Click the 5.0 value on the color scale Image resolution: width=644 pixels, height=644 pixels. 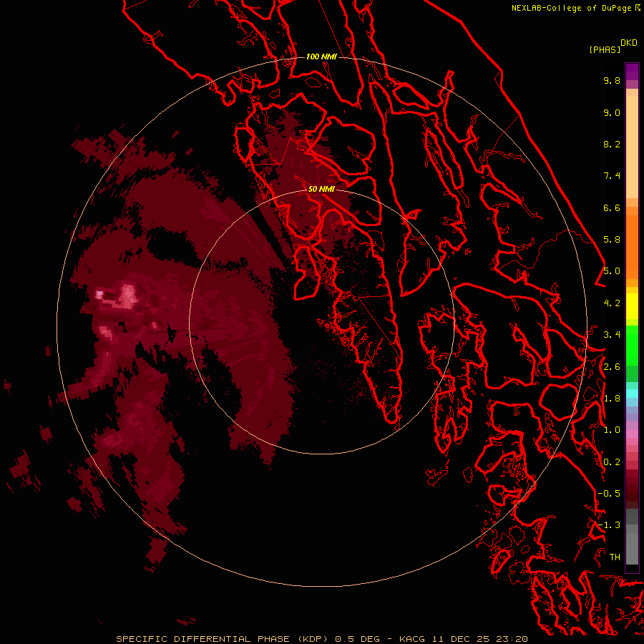pos(612,271)
